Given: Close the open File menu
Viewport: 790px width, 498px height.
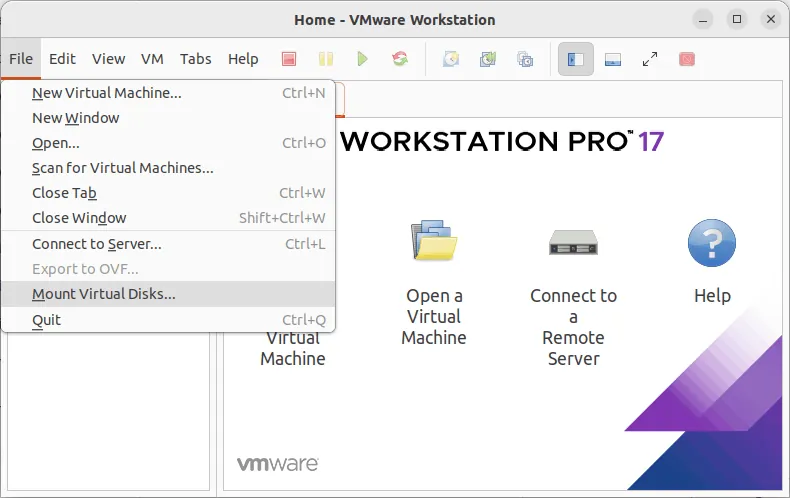Looking at the screenshot, I should pos(21,59).
